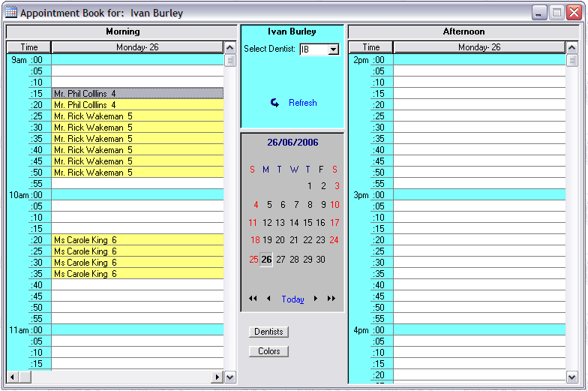This screenshot has height=391, width=588.
Task: Click the 11am :00 morning slot
Action: [138, 330]
